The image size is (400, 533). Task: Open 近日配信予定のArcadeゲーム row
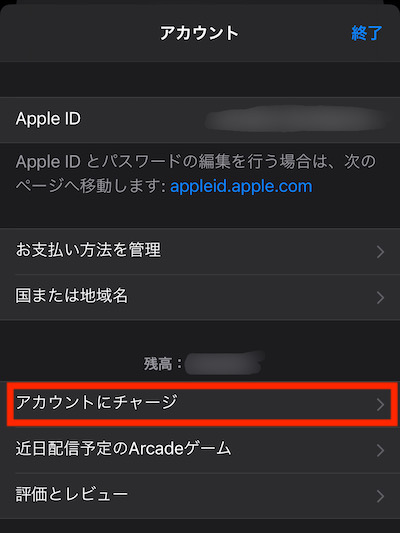pos(200,450)
